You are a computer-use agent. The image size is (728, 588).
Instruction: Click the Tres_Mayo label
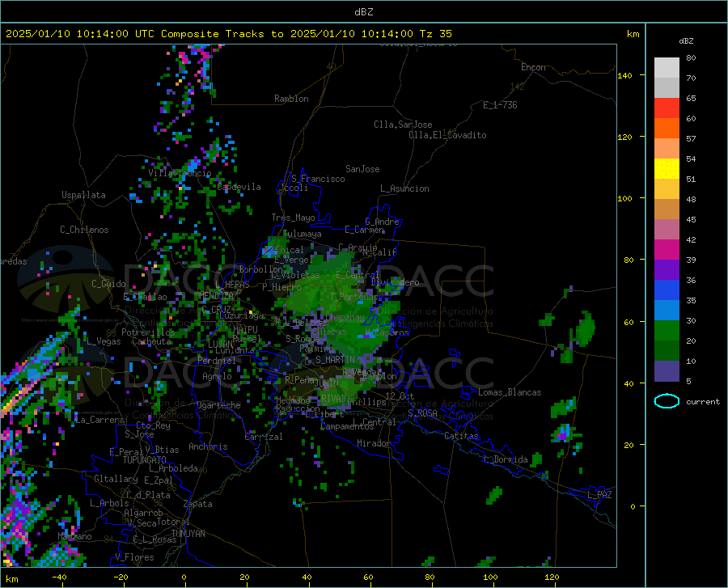click(293, 218)
